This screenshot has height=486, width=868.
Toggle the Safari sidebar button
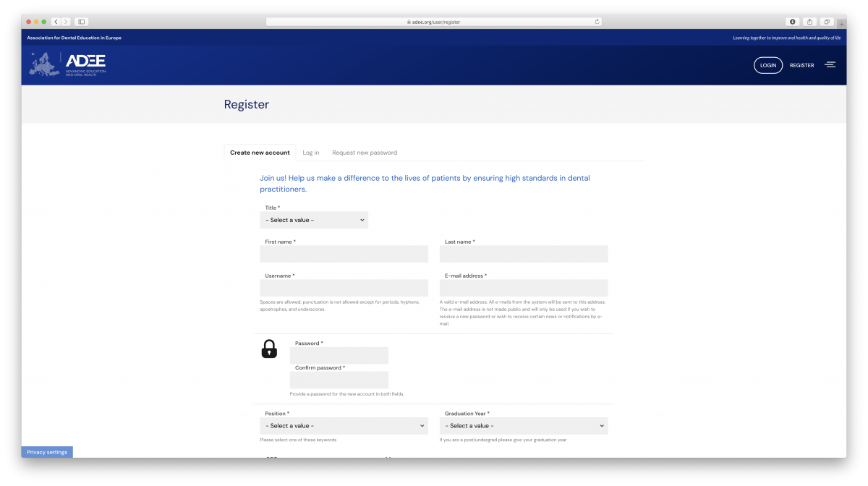point(81,22)
